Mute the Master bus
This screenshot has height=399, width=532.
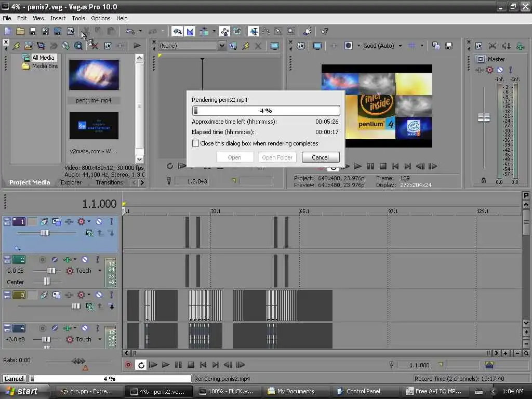tap(500, 70)
